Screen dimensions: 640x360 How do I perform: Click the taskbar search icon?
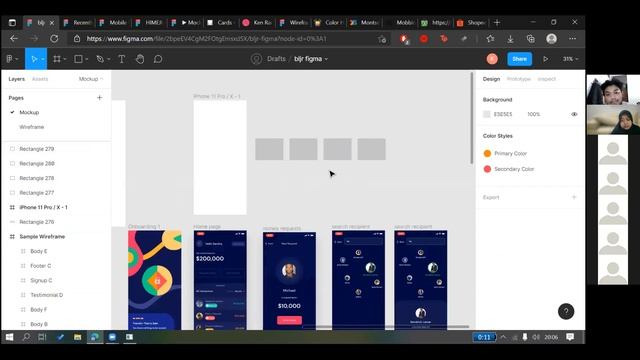26,337
